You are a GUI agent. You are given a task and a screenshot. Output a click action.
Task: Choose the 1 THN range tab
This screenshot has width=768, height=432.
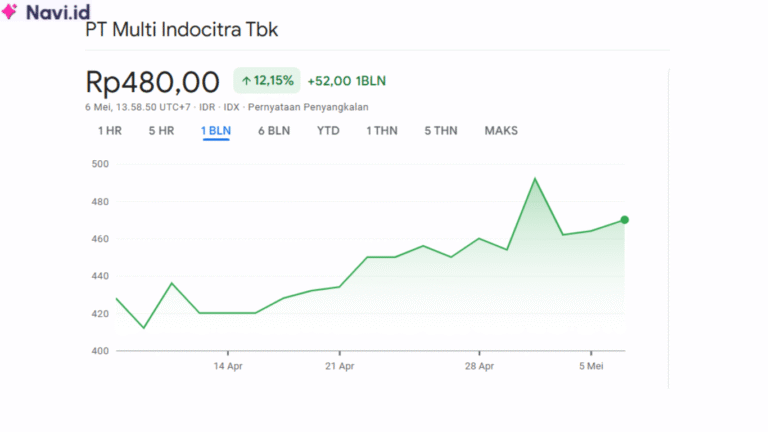pos(382,131)
